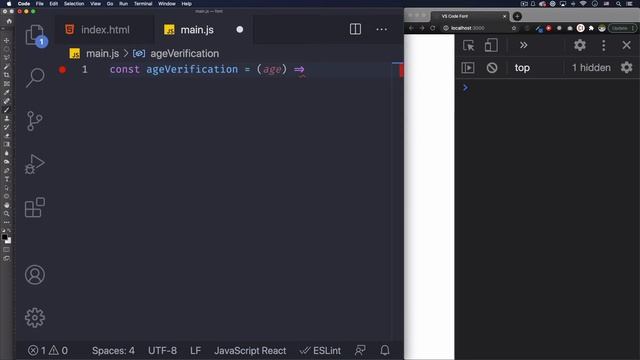
Task: Open the Manage gear in the activity bar
Action: (35, 318)
